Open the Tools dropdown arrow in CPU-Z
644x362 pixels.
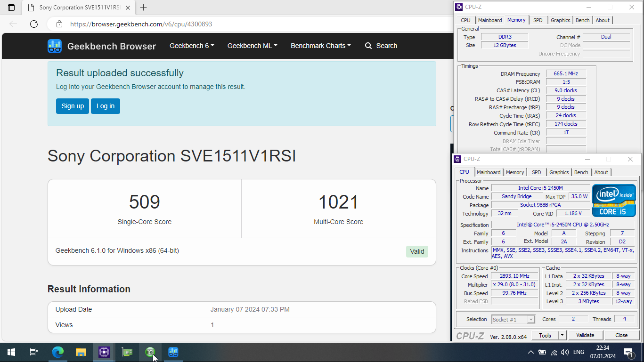pos(562,335)
